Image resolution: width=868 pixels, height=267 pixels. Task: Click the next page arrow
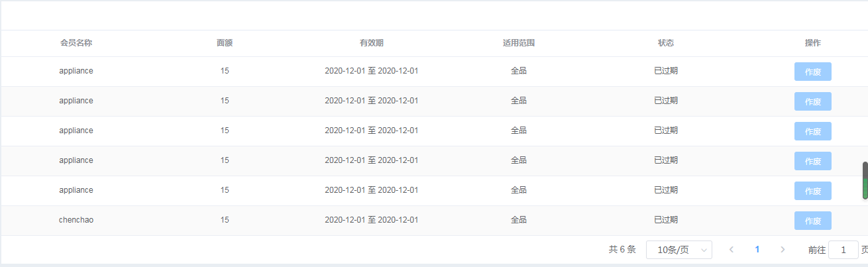(x=783, y=250)
